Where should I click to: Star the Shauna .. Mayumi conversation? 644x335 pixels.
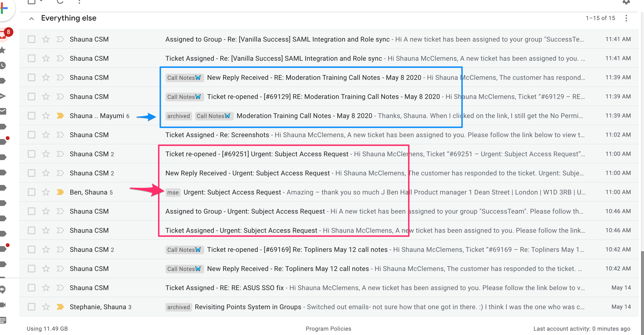pyautogui.click(x=46, y=116)
